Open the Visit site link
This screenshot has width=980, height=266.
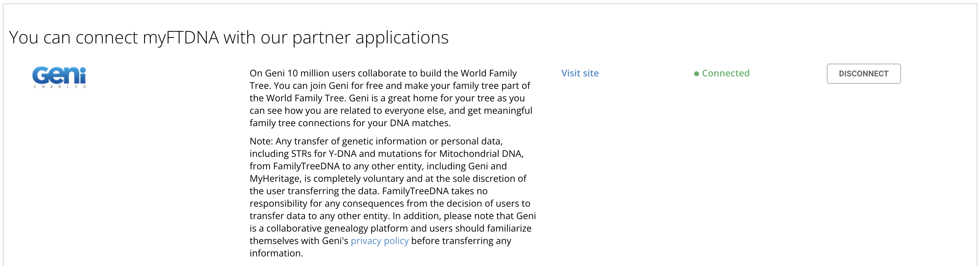point(580,73)
